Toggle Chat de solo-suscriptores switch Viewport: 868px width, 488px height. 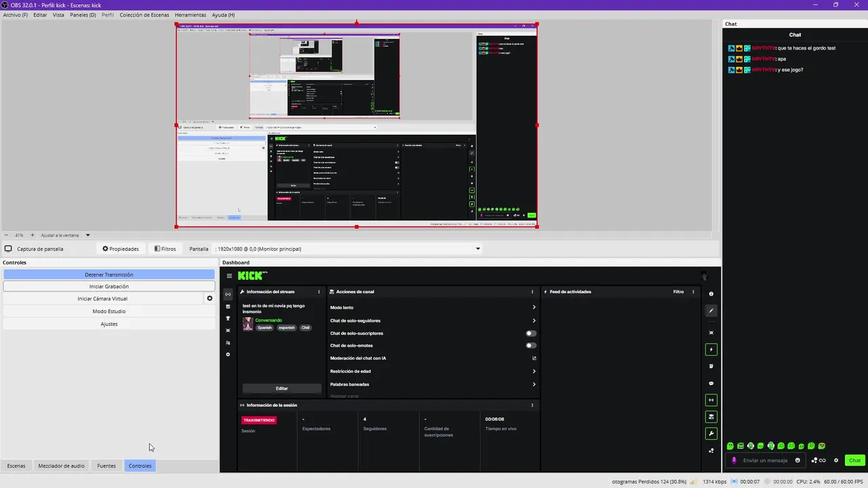tap(531, 333)
